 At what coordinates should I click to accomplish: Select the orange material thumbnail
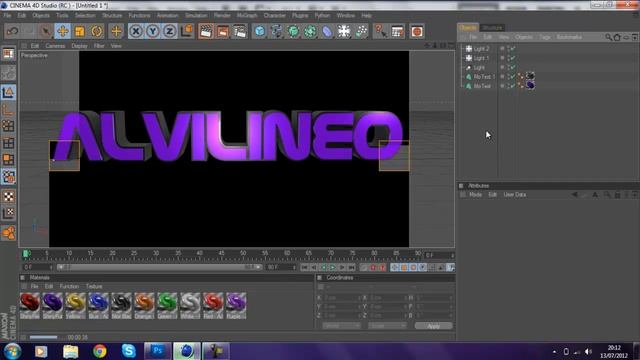(144, 305)
